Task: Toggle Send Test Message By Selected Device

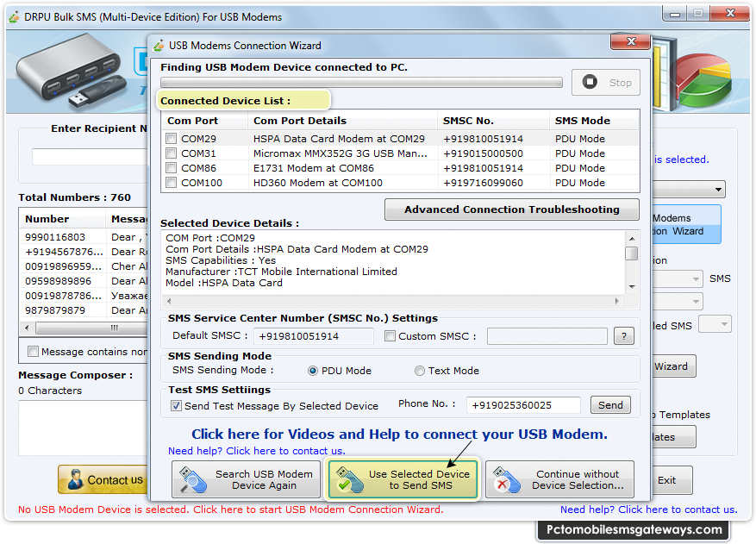Action: pyautogui.click(x=177, y=406)
